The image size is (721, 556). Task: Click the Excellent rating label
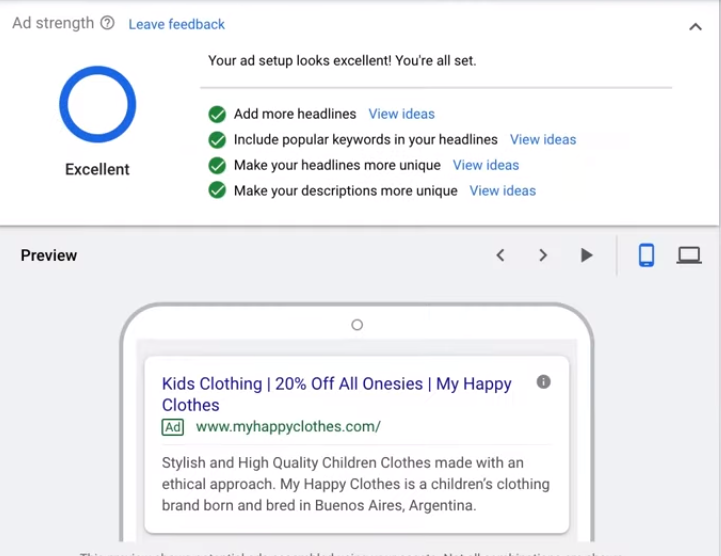(97, 169)
